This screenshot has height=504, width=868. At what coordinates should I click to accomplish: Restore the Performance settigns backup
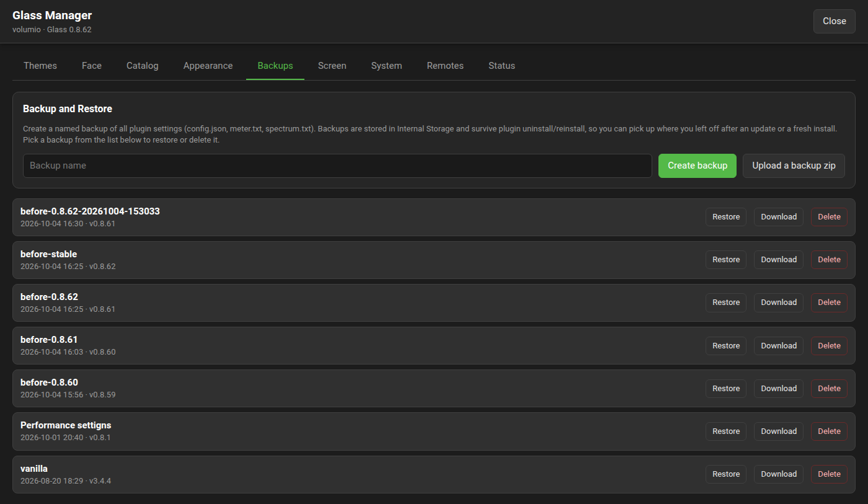[x=726, y=431]
